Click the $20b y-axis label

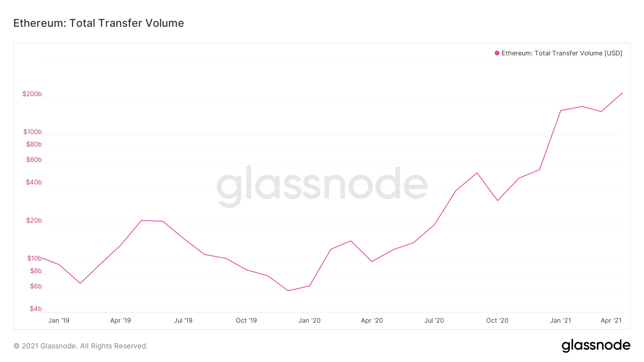(34, 220)
